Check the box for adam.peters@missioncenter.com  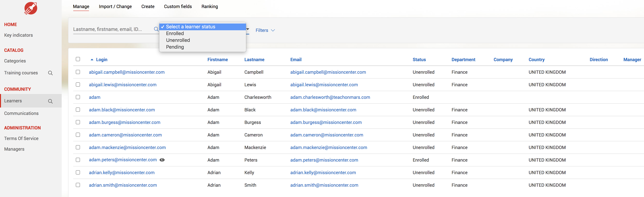(78, 160)
